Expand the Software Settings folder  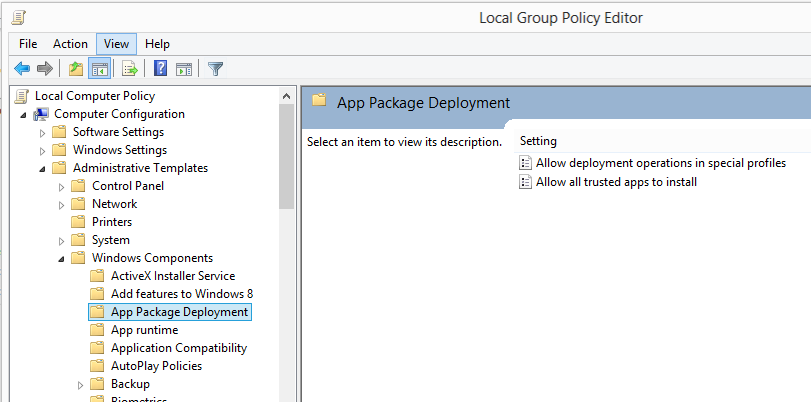[x=42, y=132]
